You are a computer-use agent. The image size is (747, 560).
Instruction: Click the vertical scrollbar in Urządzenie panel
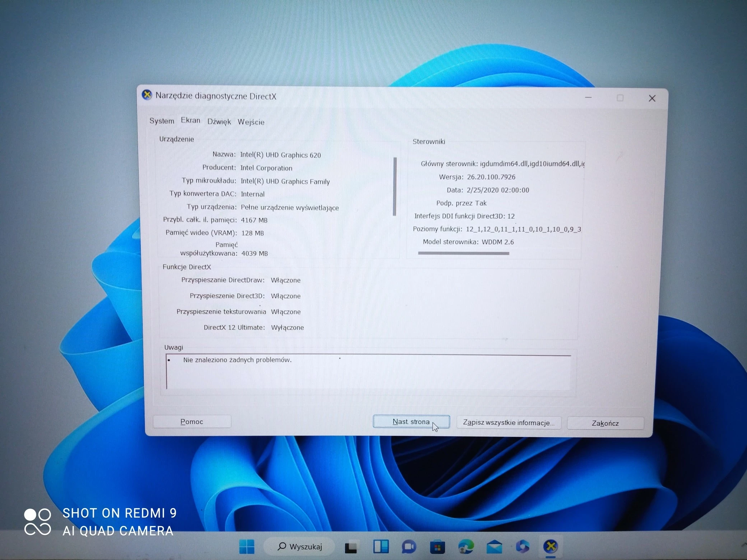click(x=395, y=186)
